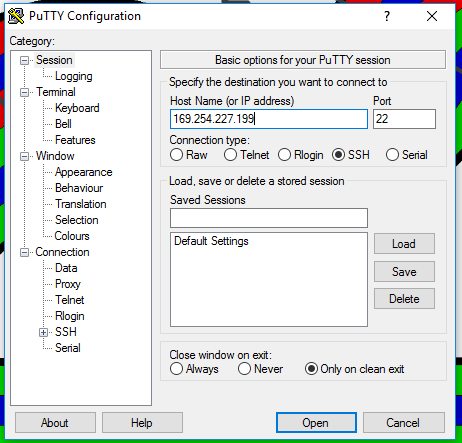This screenshot has width=462, height=443.
Task: Go to the Colours settings panel
Action: pyautogui.click(x=72, y=236)
